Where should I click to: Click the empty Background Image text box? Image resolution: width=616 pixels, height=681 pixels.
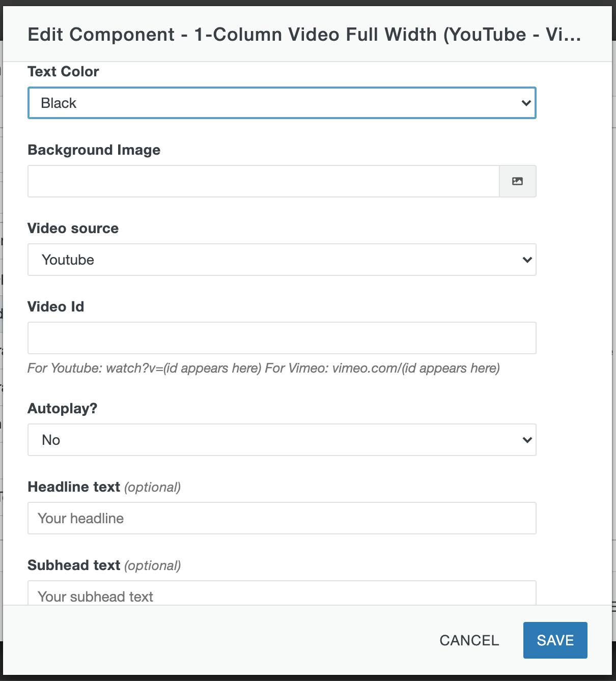pyautogui.click(x=264, y=181)
